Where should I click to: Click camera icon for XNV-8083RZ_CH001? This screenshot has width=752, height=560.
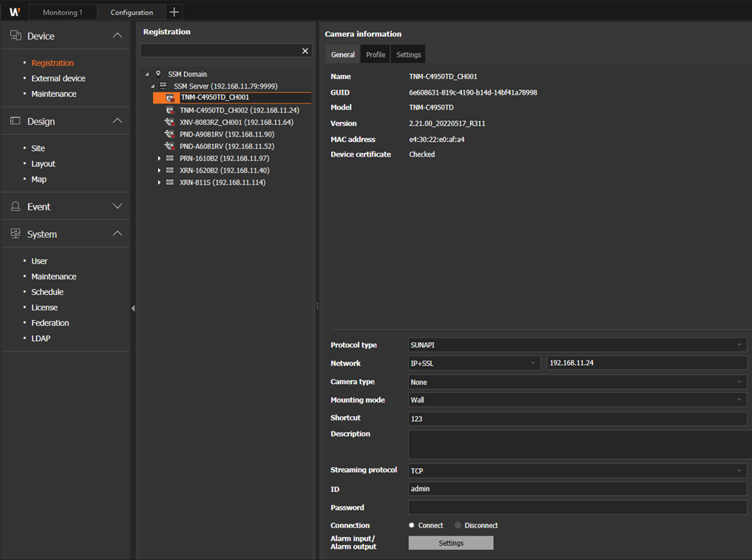click(x=170, y=123)
